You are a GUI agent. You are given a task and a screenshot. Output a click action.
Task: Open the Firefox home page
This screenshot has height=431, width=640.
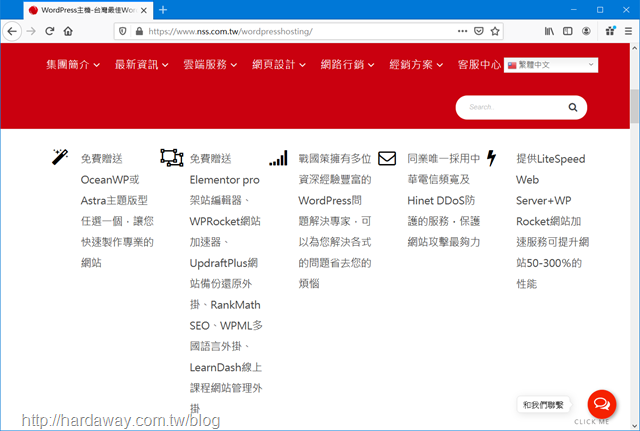[x=68, y=31]
